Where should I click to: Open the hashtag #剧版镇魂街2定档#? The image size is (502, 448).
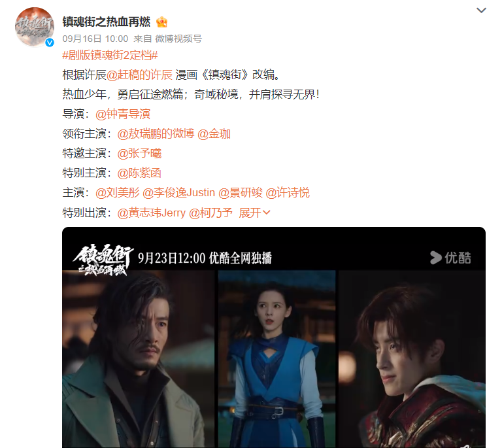tap(110, 55)
